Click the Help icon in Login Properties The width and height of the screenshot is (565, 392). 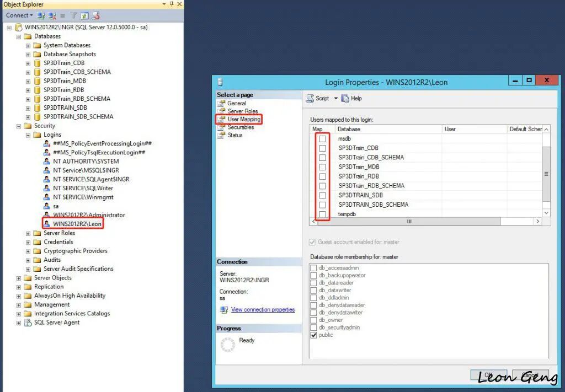tap(345, 98)
